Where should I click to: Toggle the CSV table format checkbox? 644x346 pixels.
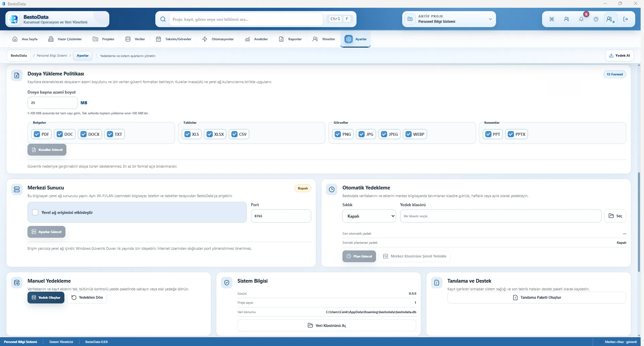tap(234, 134)
